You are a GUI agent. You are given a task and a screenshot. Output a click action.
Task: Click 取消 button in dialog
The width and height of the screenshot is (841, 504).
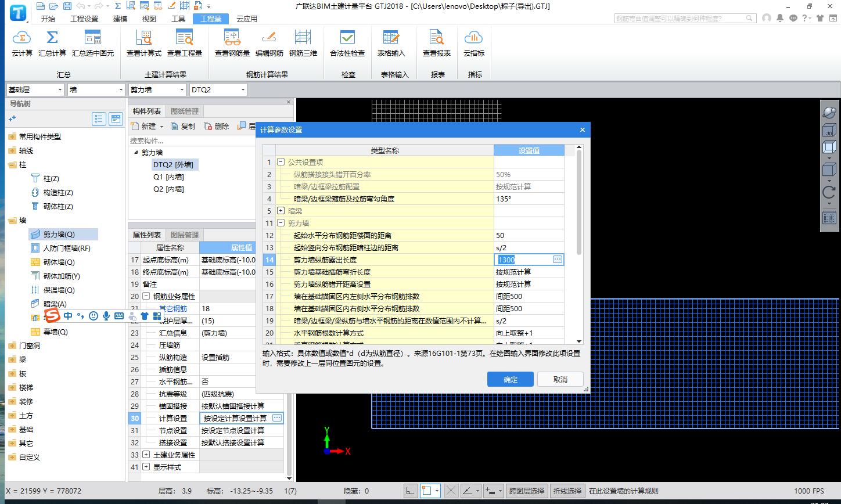pyautogui.click(x=560, y=379)
